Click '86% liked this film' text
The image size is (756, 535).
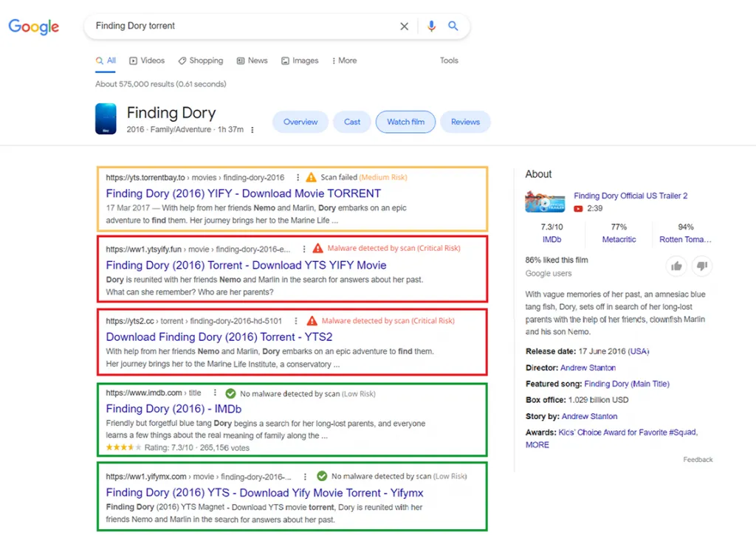(x=557, y=260)
